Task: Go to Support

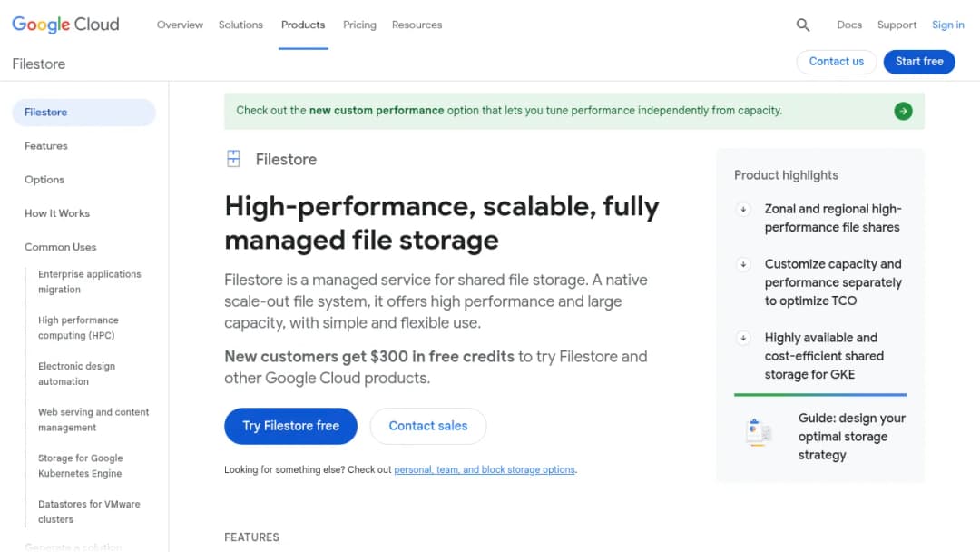Action: 897,25
